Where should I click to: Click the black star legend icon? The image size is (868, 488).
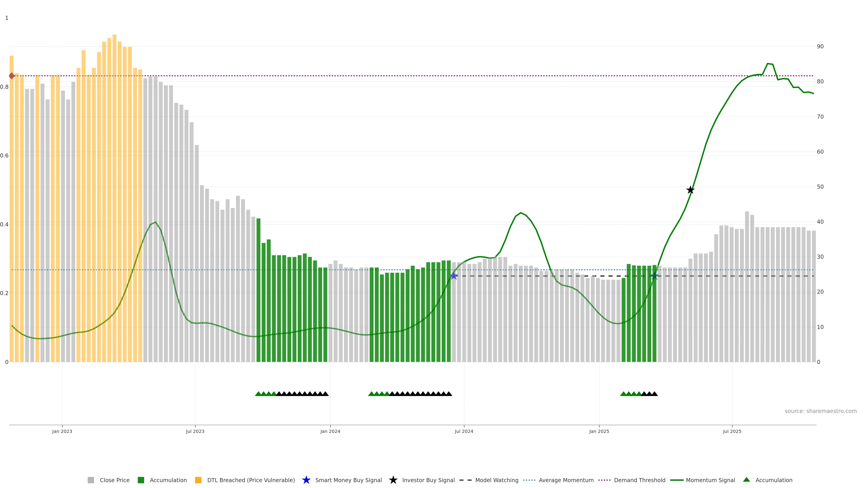tap(393, 480)
